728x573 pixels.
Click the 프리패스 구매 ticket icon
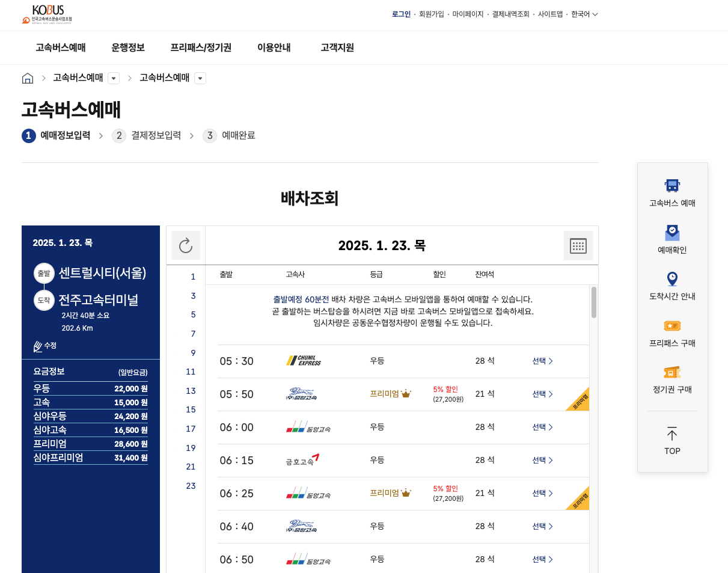pos(672,332)
